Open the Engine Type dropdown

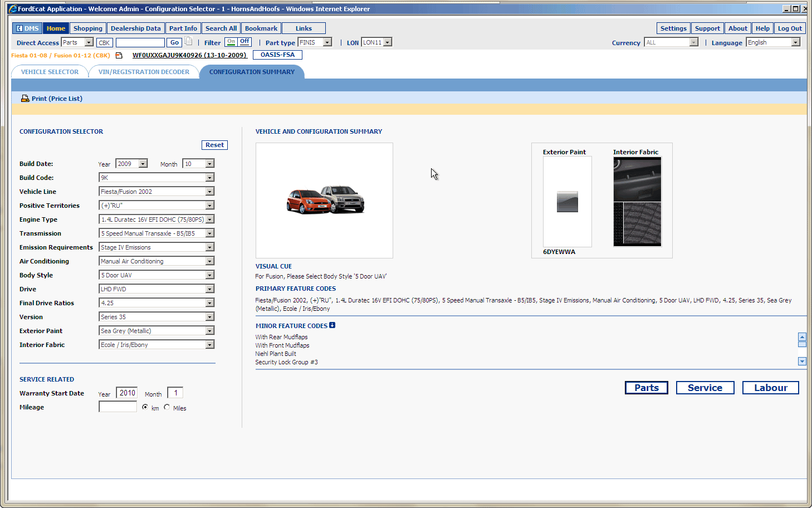209,219
